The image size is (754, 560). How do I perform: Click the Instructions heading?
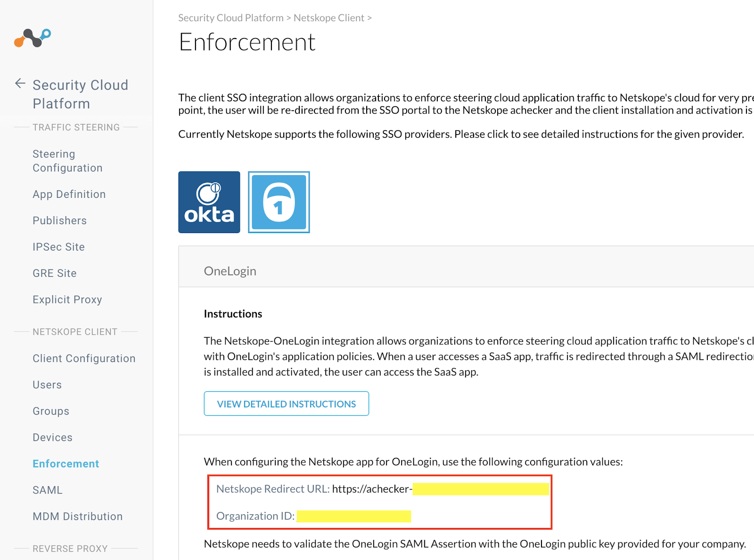click(x=233, y=314)
